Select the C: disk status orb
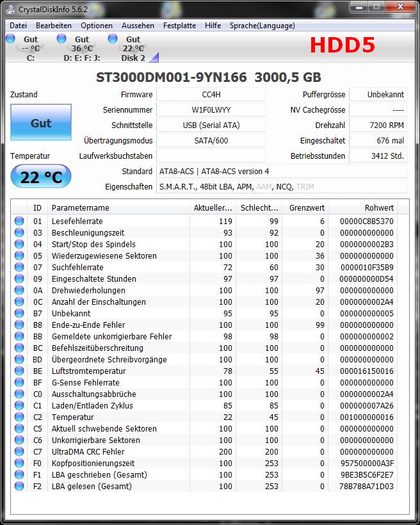This screenshot has width=420, height=525. click(10, 38)
